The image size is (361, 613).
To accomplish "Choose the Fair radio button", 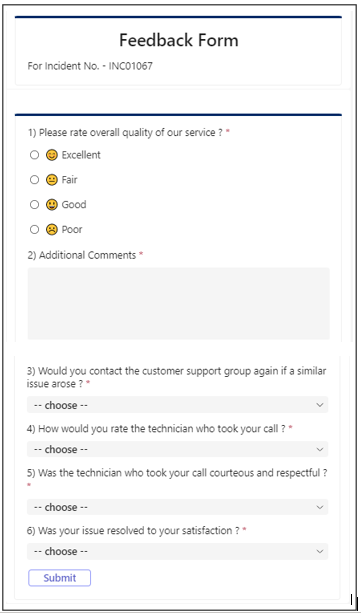I will (x=34, y=180).
